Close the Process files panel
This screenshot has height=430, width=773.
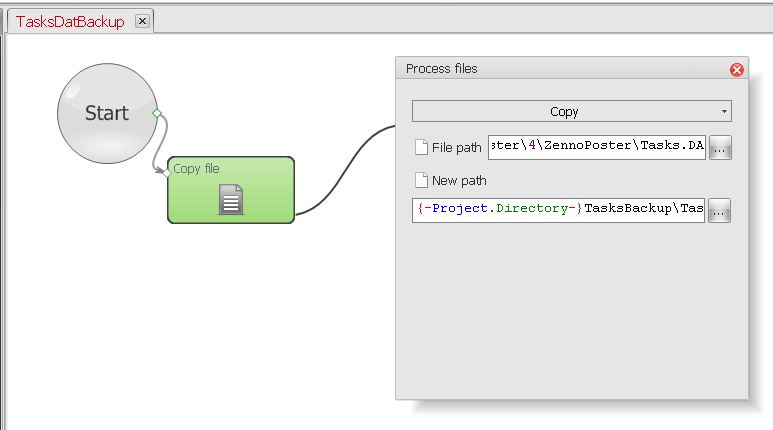737,69
